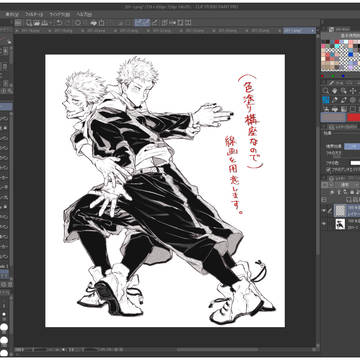Pick the grey main drawing color
The width and height of the screenshot is (360, 360).
click(333, 117)
